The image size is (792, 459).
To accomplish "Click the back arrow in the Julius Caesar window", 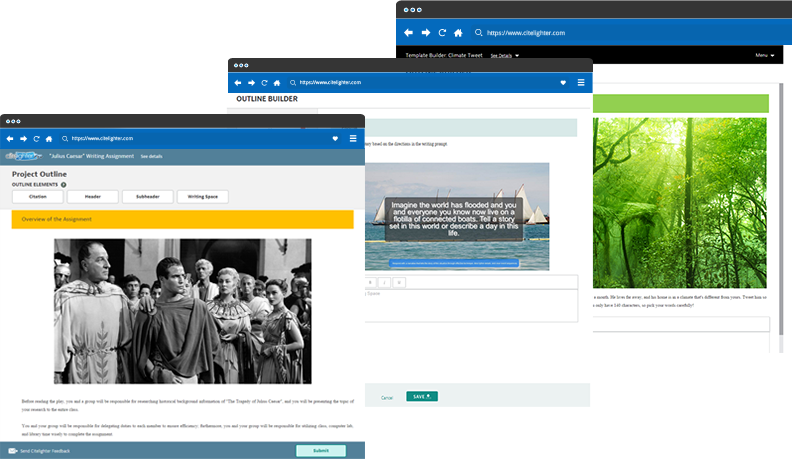I will click(10, 138).
